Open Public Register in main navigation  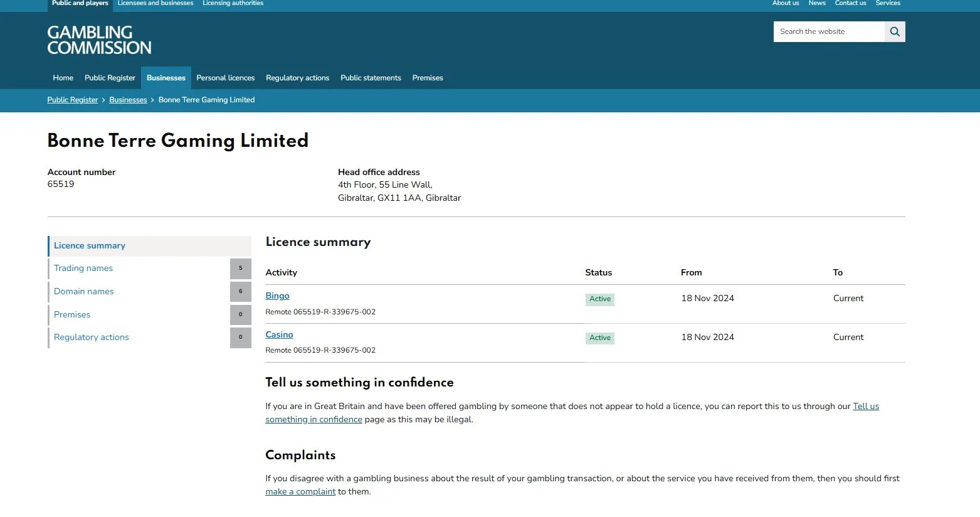[x=110, y=78]
